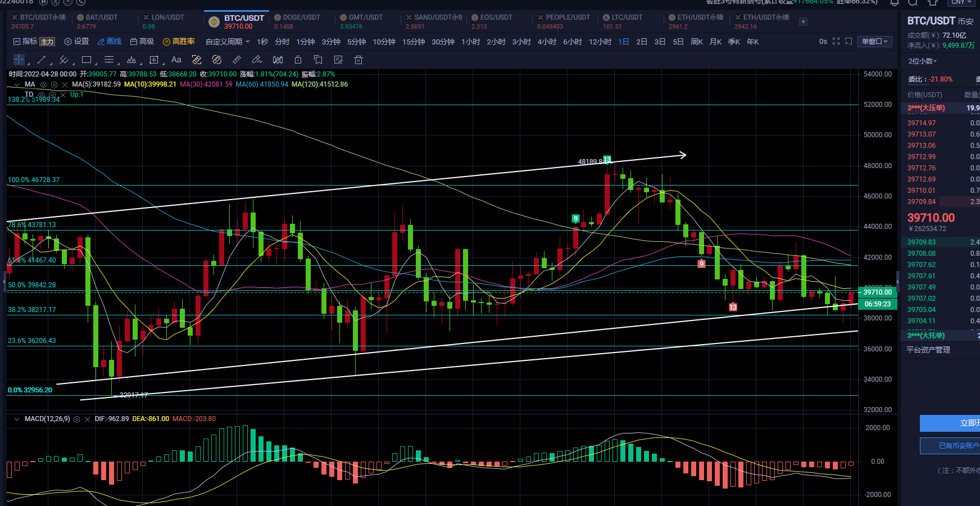Toggle MA indicator visibility eye icon
Viewport: 980px width, 506px height.
tap(43, 84)
